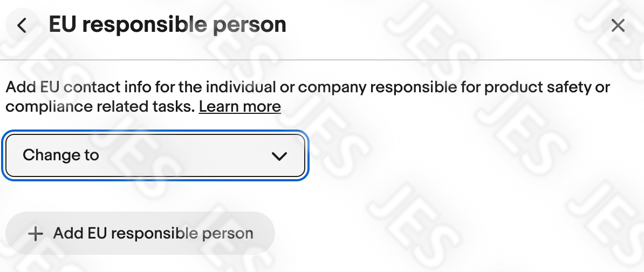Click the X icon at top right

[x=618, y=25]
